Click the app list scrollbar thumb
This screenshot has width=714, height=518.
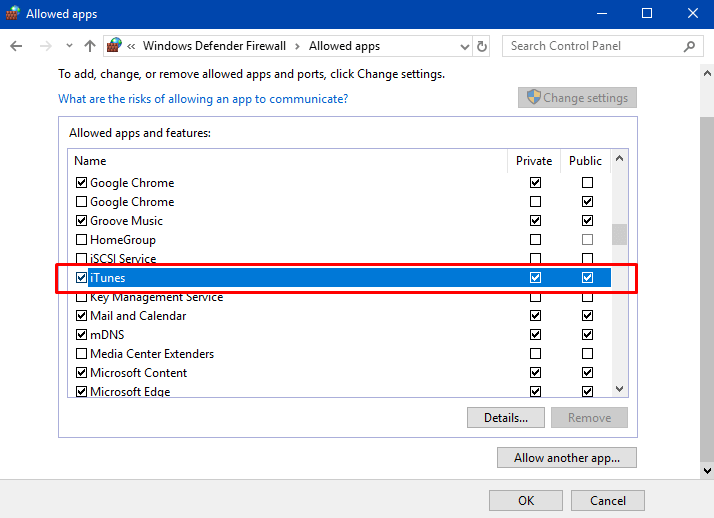point(619,234)
